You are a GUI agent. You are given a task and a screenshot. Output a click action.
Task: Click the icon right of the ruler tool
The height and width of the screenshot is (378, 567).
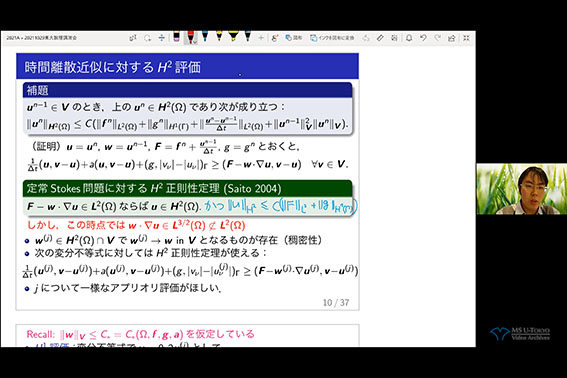[x=394, y=38]
